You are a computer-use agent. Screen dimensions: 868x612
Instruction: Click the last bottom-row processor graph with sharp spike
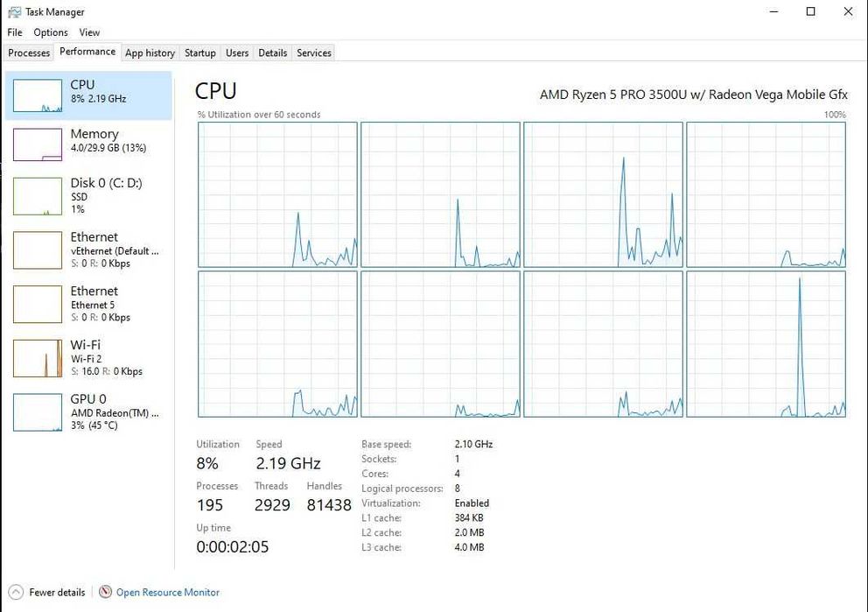766,344
